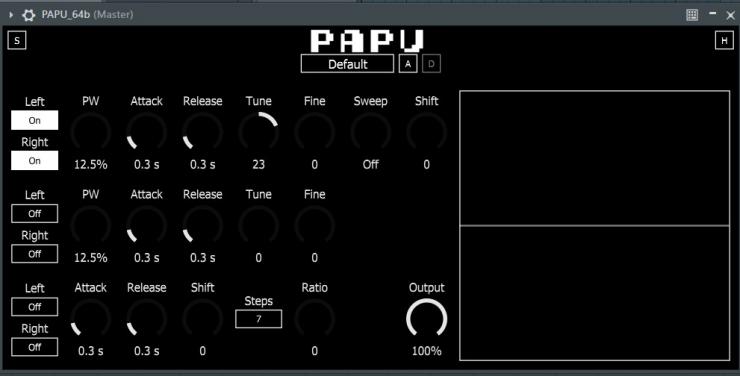Viewport: 740px width, 376px height.
Task: Click third row Attack knob
Action: point(91,319)
